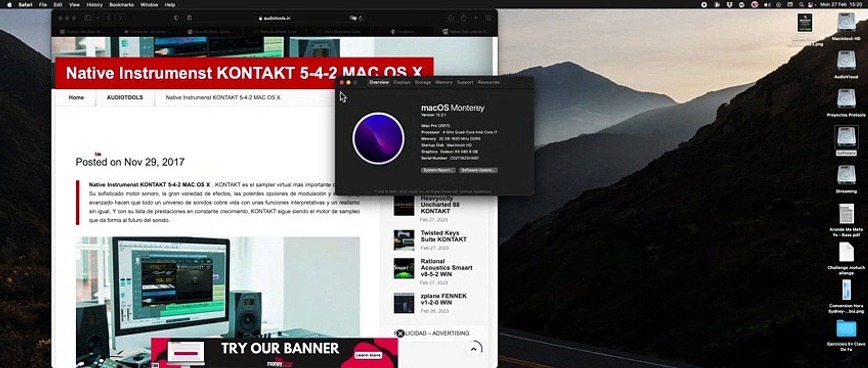The image size is (868, 368).
Task: Toggle the Safari sidebar button
Action: [88, 18]
